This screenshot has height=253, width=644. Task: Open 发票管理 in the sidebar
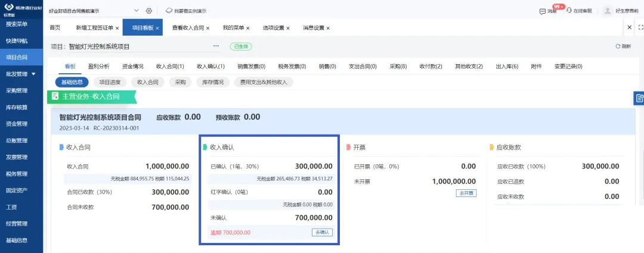tap(21, 157)
